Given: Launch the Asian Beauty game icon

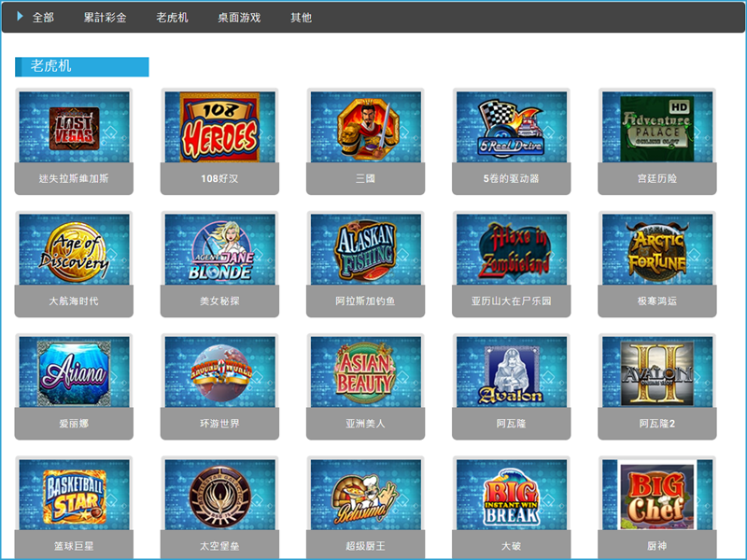Looking at the screenshot, I should 365,372.
